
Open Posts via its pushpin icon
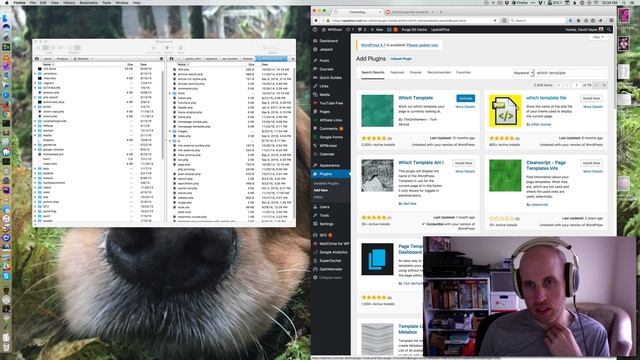click(x=315, y=60)
